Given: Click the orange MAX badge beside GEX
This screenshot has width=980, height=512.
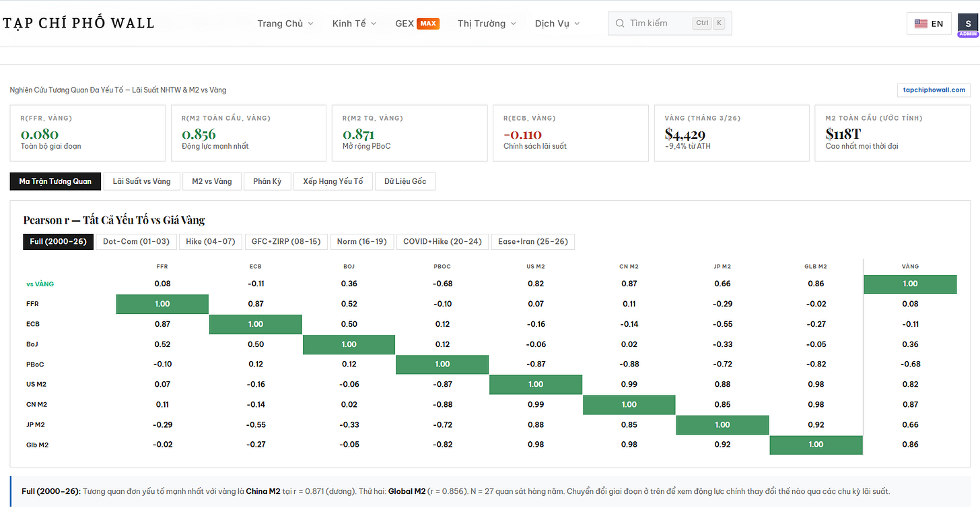Looking at the screenshot, I should [x=428, y=24].
